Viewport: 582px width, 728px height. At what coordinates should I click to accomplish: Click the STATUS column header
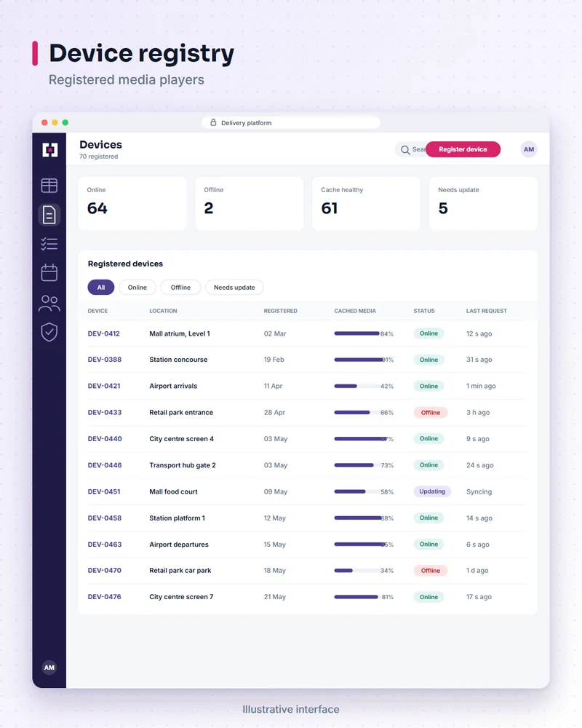[424, 311]
